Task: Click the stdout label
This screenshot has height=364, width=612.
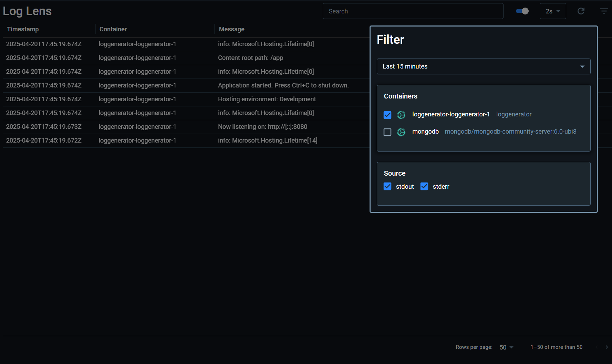Action: click(x=405, y=186)
